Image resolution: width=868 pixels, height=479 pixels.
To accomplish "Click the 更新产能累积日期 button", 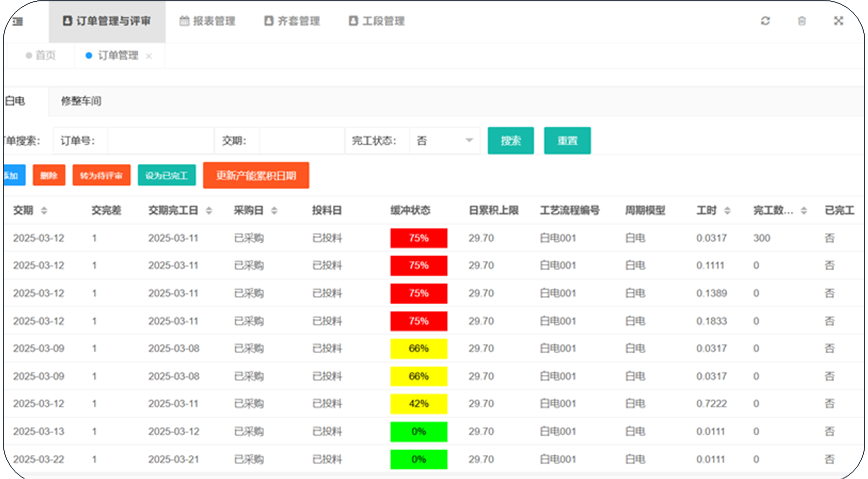I will [256, 176].
